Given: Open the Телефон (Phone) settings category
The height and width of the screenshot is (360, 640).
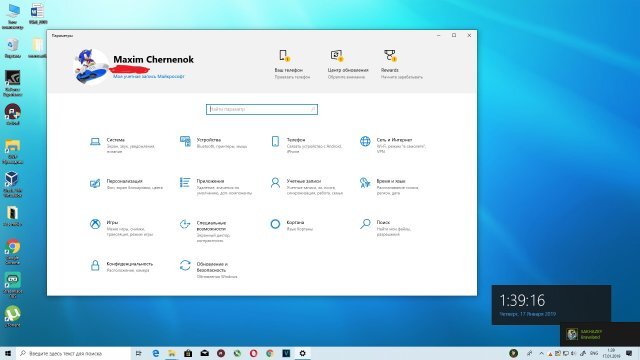Looking at the screenshot, I should click(306, 145).
